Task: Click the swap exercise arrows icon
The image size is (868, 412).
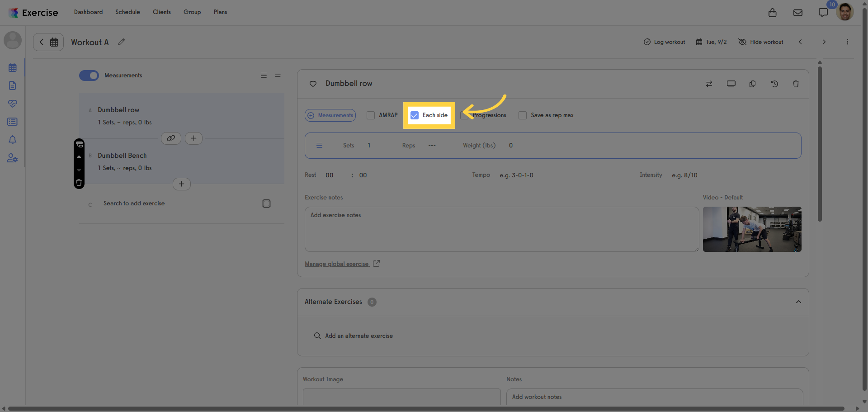Action: point(709,84)
